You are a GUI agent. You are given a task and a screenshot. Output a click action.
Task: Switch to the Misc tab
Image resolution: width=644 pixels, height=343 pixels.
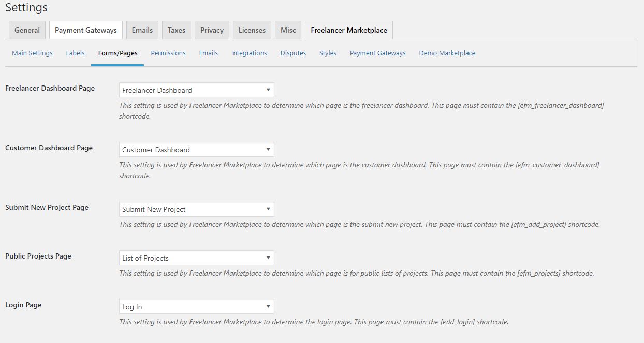pos(288,30)
